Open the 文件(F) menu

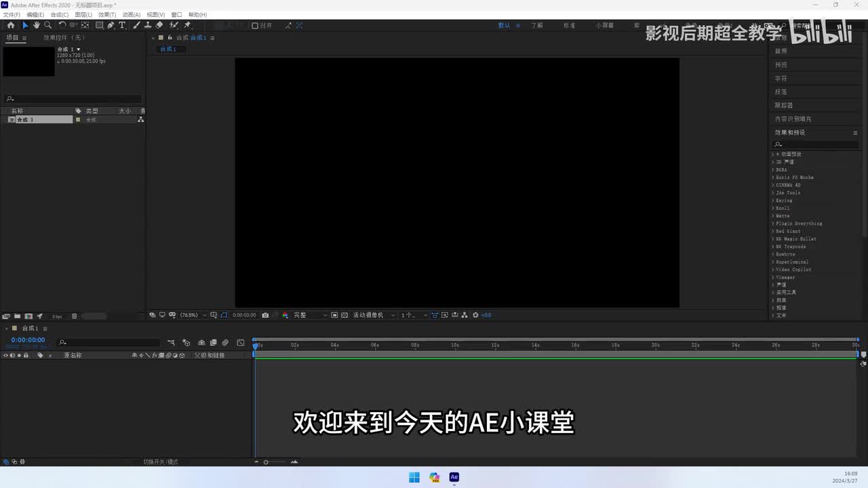[x=12, y=14]
